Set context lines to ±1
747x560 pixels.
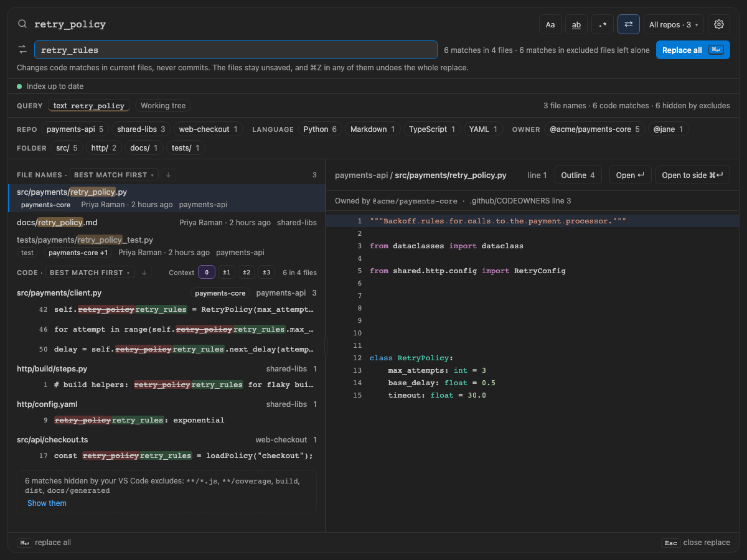click(227, 273)
